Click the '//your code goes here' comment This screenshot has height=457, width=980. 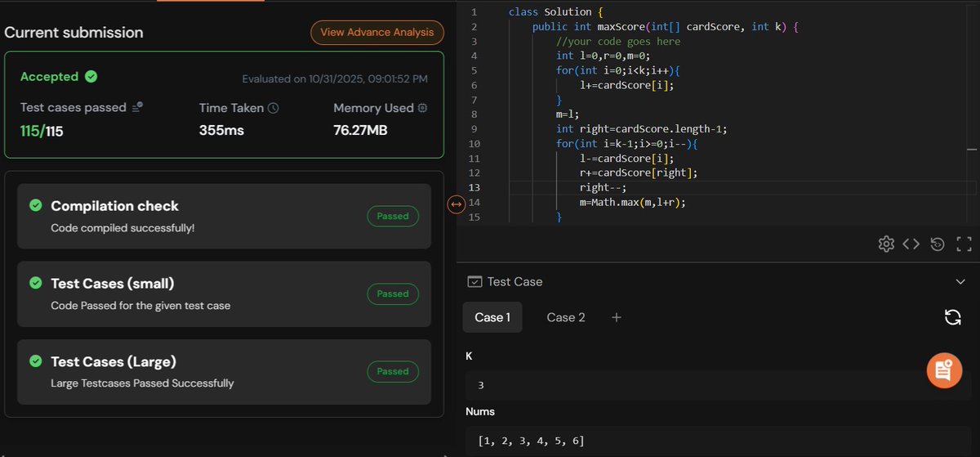coord(618,42)
